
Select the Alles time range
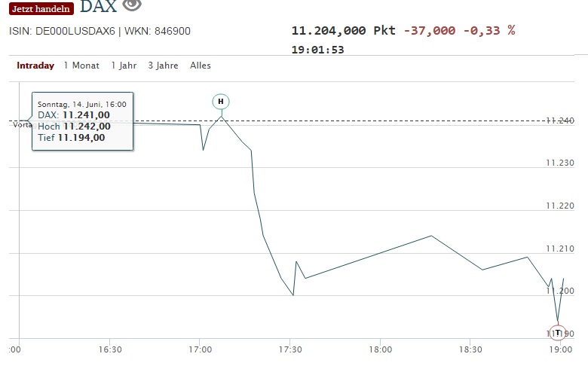coord(201,66)
